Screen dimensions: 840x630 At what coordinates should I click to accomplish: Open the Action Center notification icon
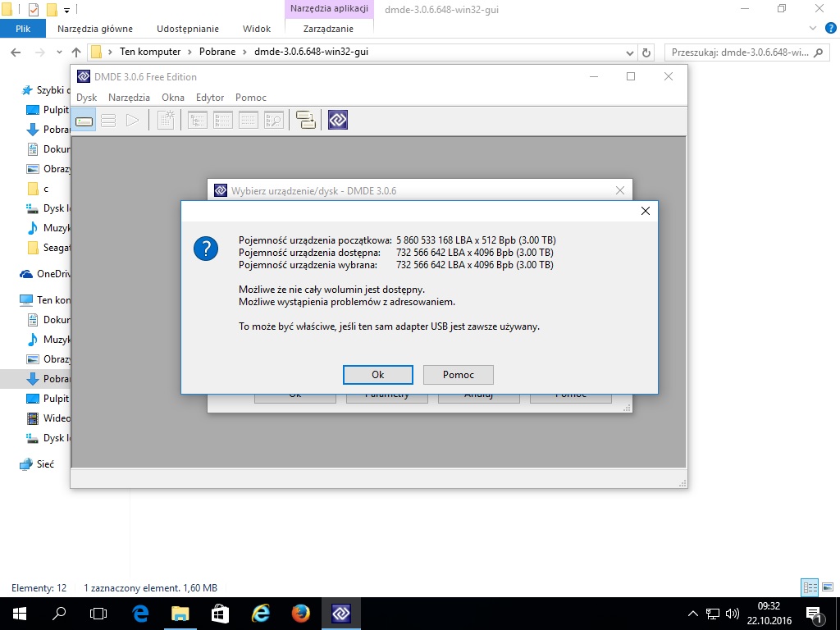click(x=813, y=614)
